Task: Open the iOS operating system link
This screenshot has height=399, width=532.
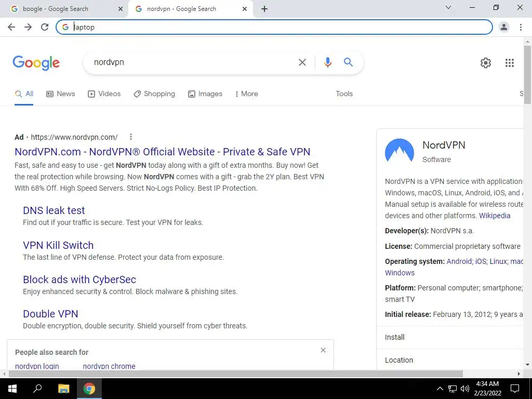Action: [x=481, y=262]
